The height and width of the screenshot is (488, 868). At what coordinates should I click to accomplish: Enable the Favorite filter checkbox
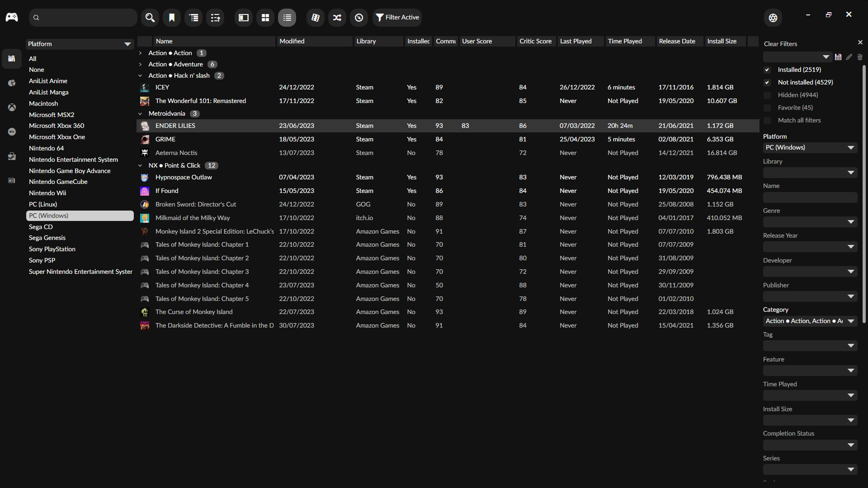[x=767, y=108]
